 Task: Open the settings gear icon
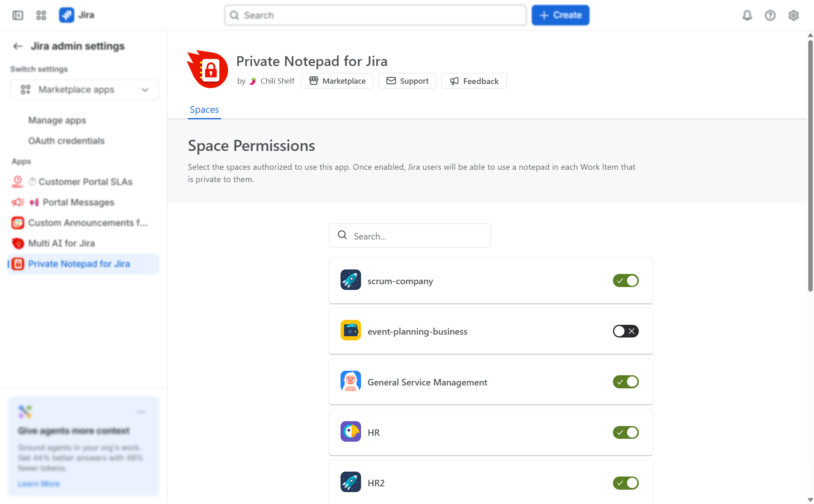pos(793,15)
